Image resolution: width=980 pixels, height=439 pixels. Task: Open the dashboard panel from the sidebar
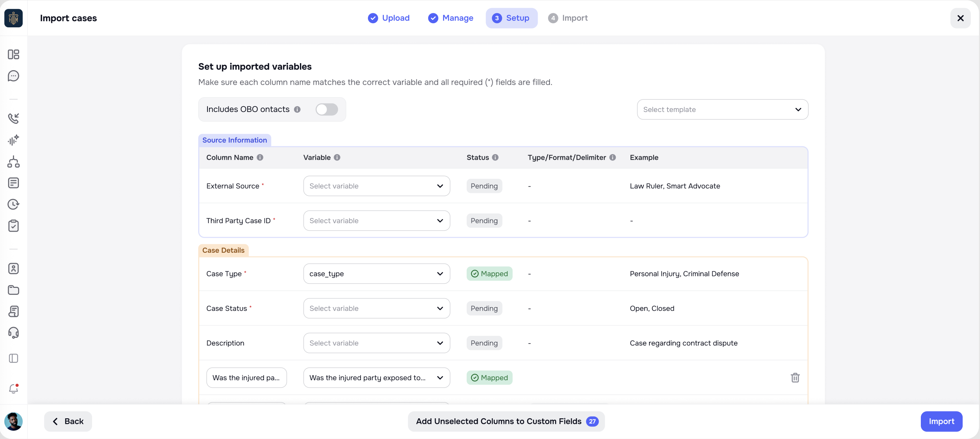click(14, 54)
